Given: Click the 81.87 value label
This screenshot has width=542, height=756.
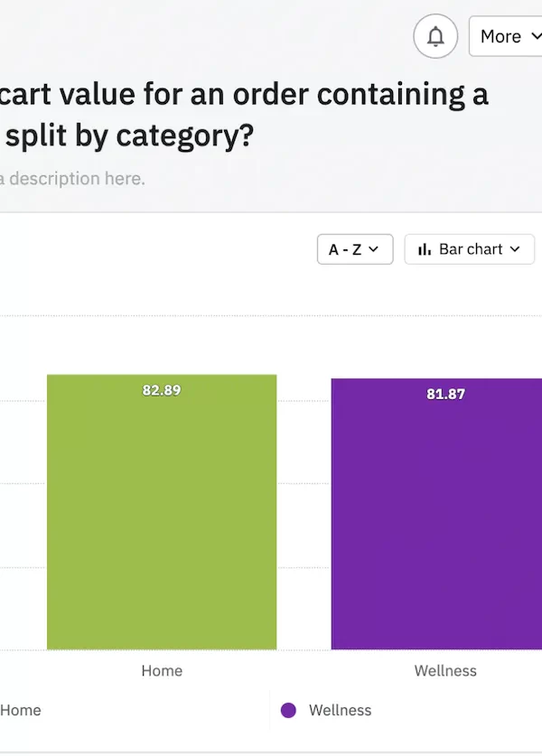Looking at the screenshot, I should (445, 394).
